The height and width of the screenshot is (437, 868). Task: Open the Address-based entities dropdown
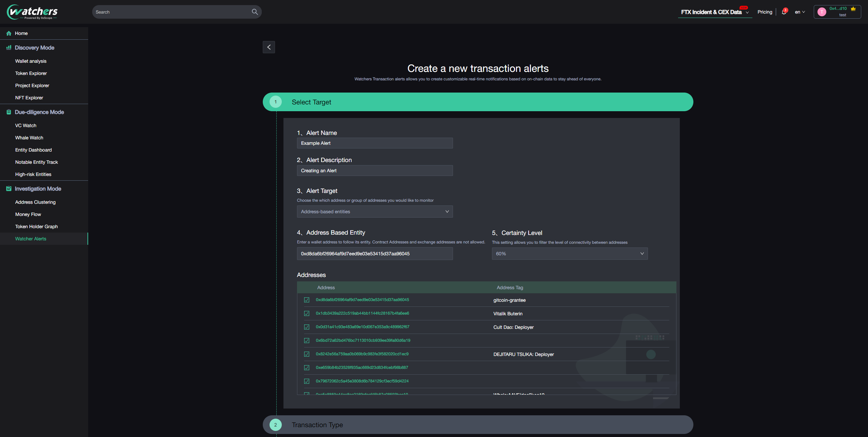[375, 212]
